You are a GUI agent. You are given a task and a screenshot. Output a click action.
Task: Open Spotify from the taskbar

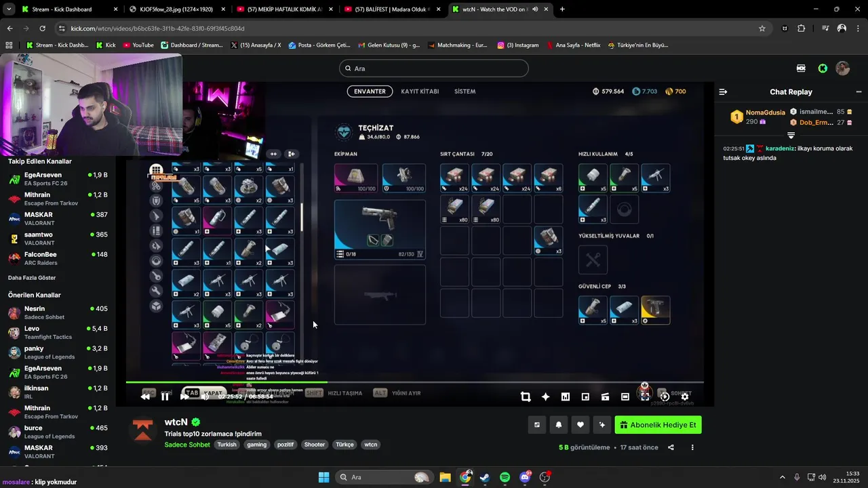[x=505, y=477]
